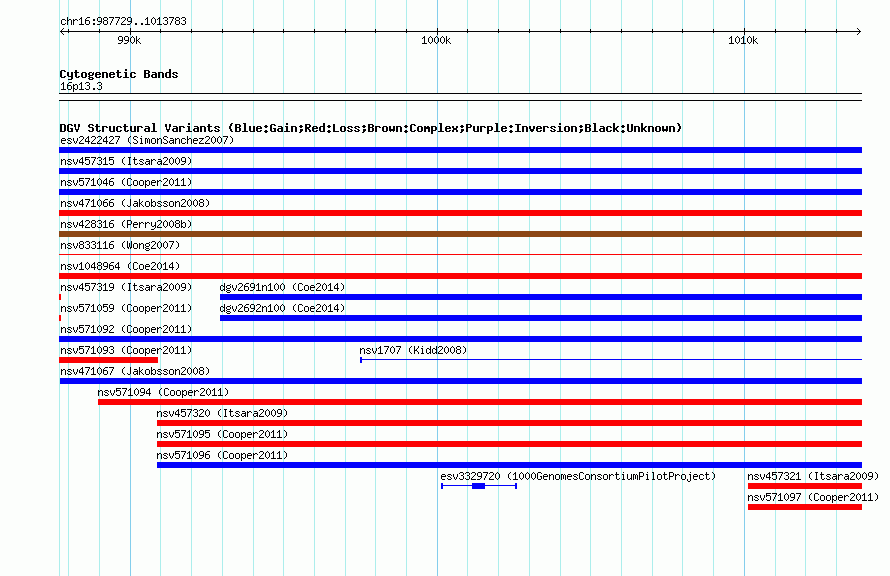Click nsv1707 (Kidd2008) label
This screenshot has width=890, height=576.
click(x=413, y=350)
